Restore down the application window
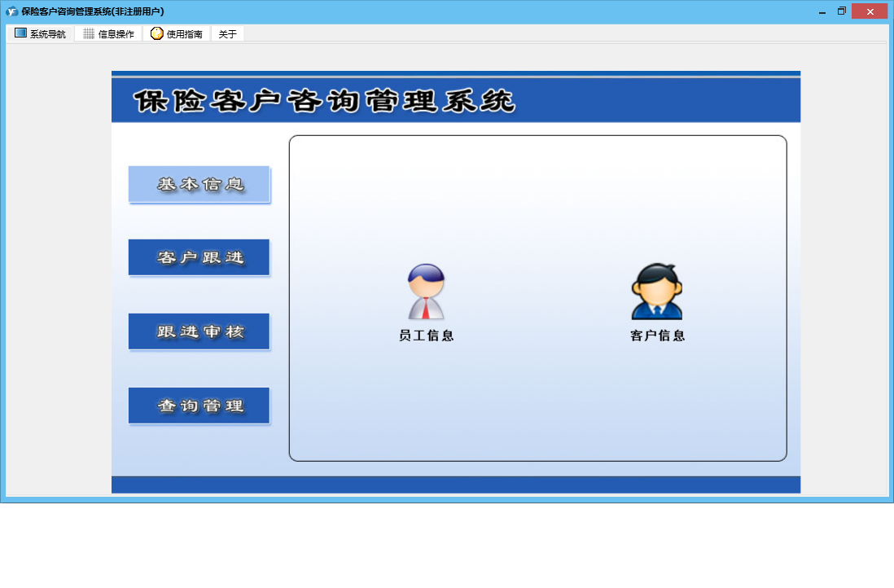 pos(842,11)
